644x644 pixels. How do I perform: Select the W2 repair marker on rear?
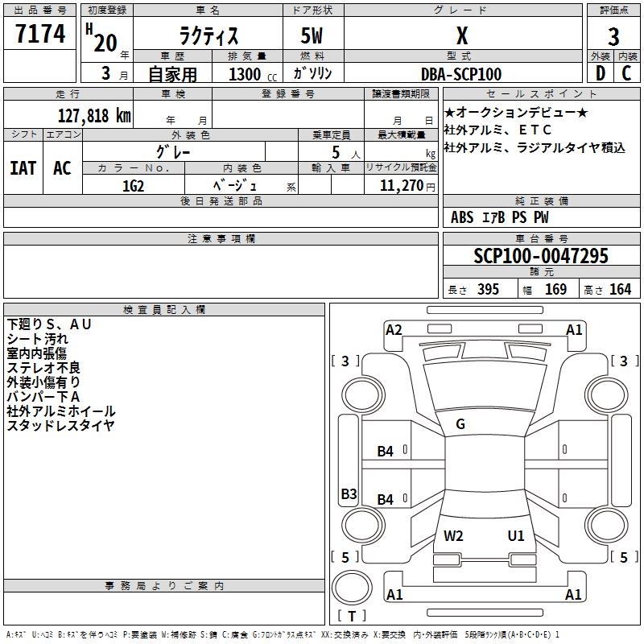pyautogui.click(x=453, y=535)
